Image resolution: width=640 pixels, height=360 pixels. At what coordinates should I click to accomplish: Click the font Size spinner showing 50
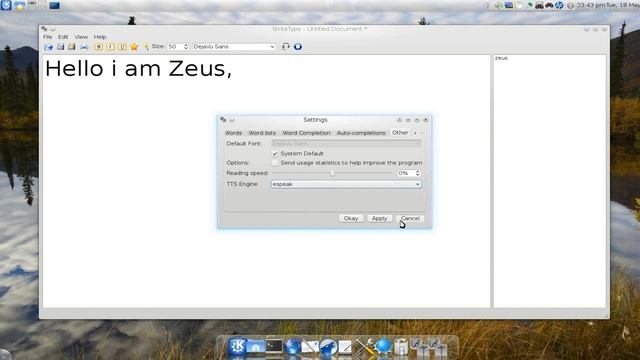coord(178,47)
